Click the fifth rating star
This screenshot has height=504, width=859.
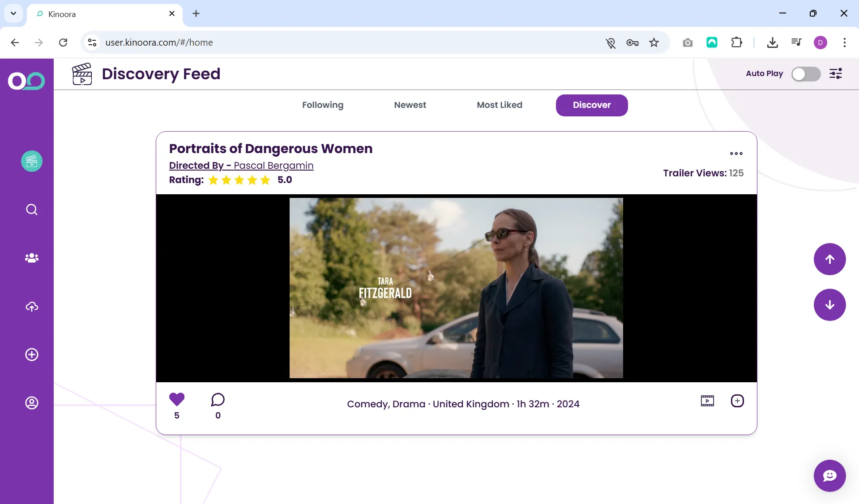[x=265, y=180]
